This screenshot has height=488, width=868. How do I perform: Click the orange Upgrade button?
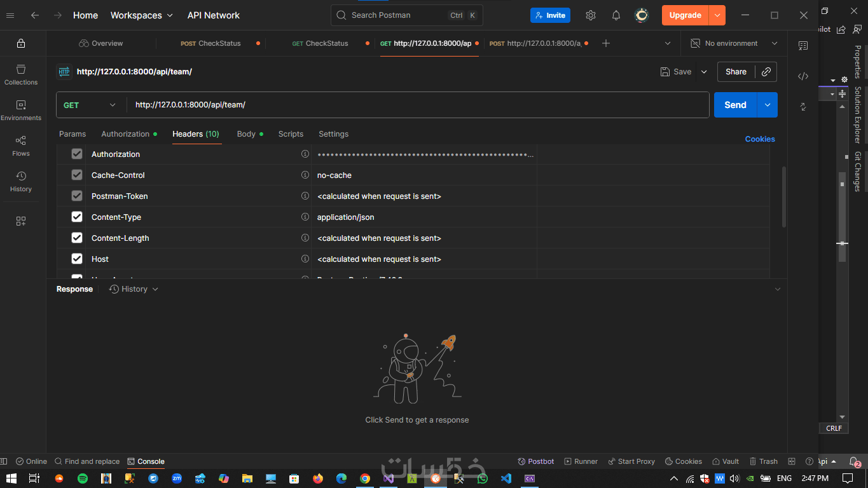(x=685, y=15)
